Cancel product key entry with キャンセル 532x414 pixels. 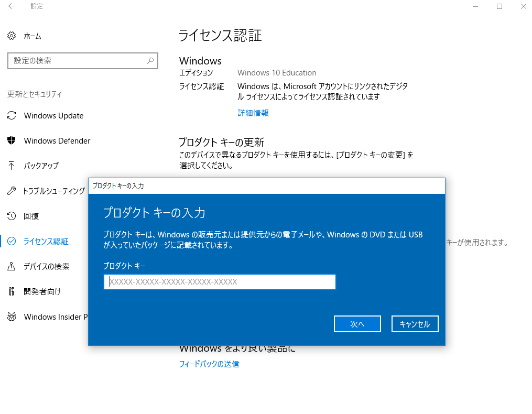coord(415,323)
